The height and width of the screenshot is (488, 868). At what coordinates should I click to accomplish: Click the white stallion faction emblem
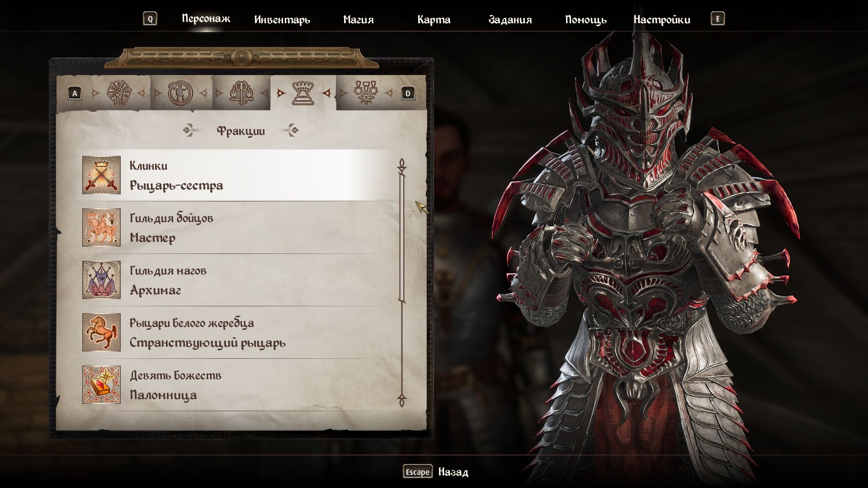101,332
